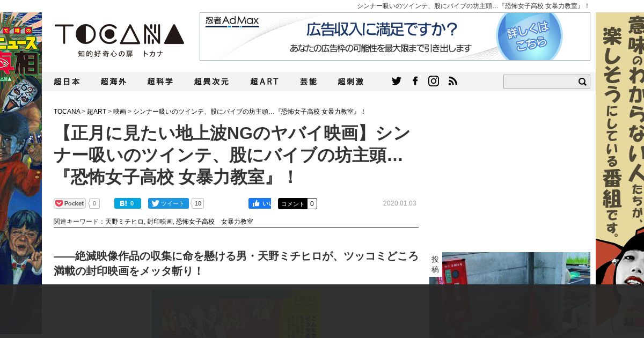Click the 忍者AdMax banner ad
This screenshot has width=644, height=338.
(x=395, y=36)
